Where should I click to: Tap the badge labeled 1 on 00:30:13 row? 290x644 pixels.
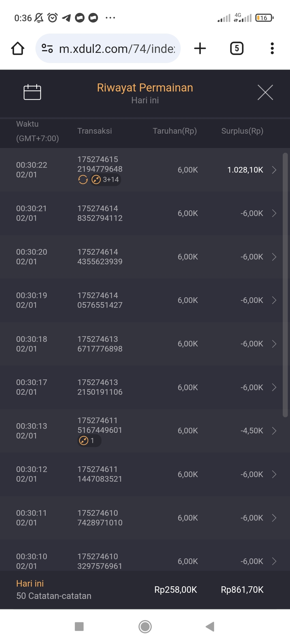click(x=89, y=441)
